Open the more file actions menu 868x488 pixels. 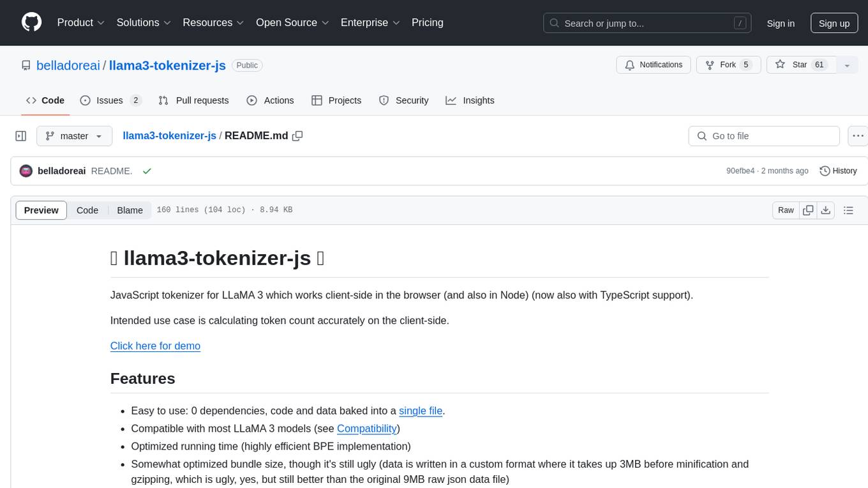pos(858,136)
